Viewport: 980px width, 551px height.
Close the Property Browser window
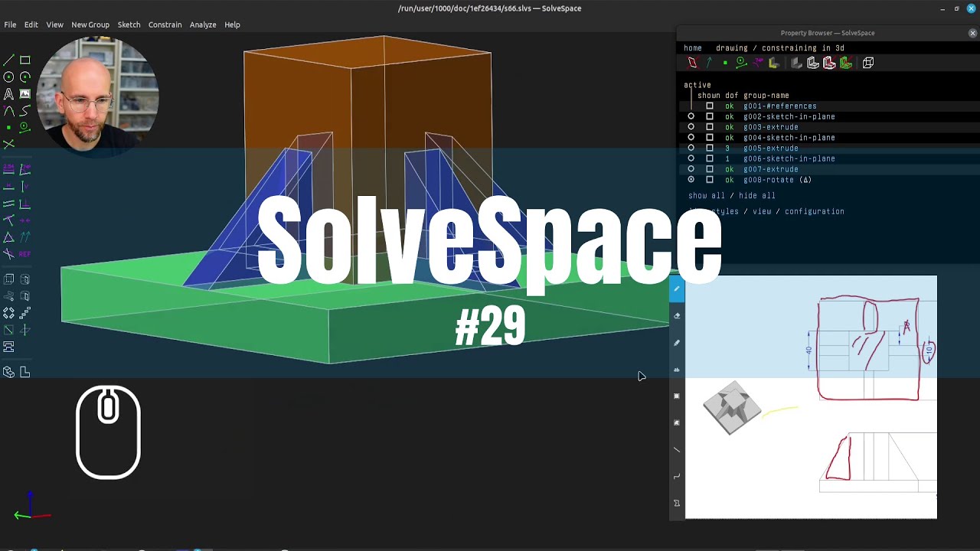pos(972,33)
